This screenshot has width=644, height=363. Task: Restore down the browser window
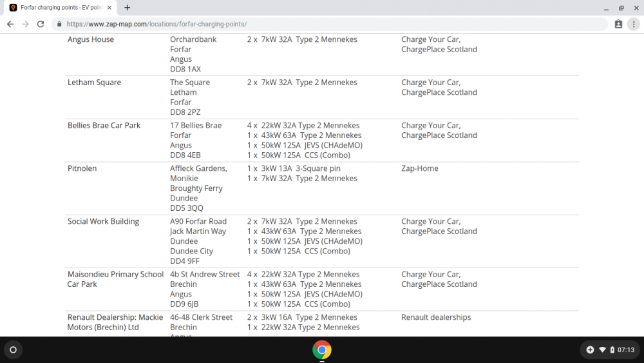621,8
